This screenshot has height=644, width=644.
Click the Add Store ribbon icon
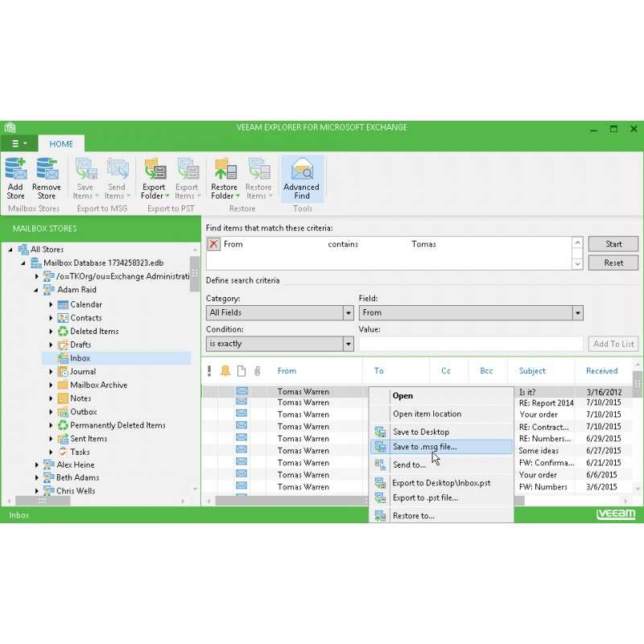click(x=15, y=169)
